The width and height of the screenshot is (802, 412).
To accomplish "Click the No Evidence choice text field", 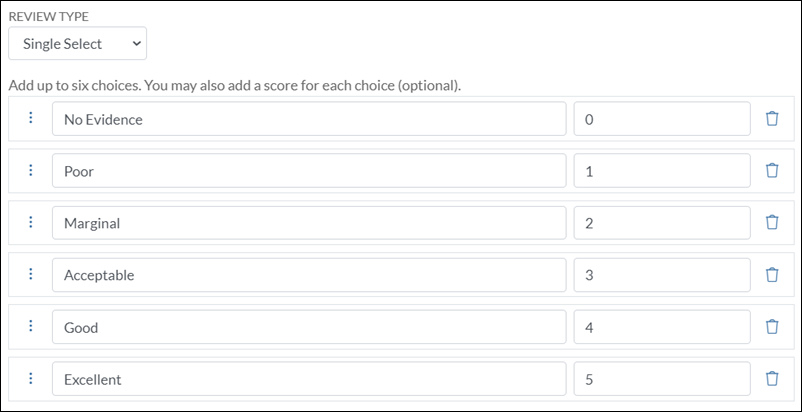I will click(x=308, y=119).
